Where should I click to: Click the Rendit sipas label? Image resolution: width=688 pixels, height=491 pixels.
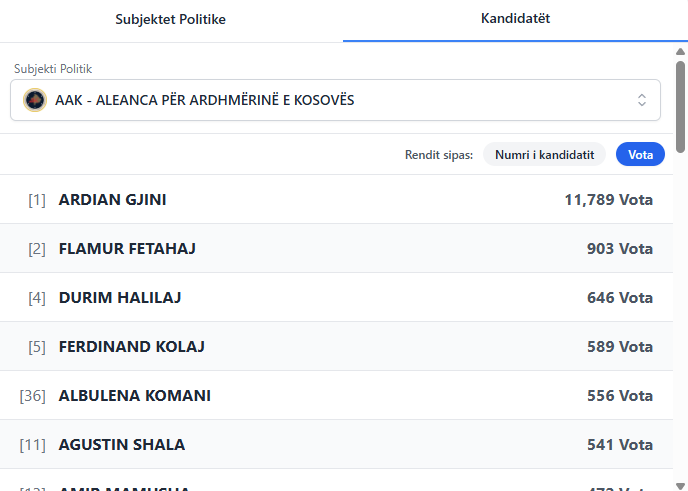[x=439, y=154]
